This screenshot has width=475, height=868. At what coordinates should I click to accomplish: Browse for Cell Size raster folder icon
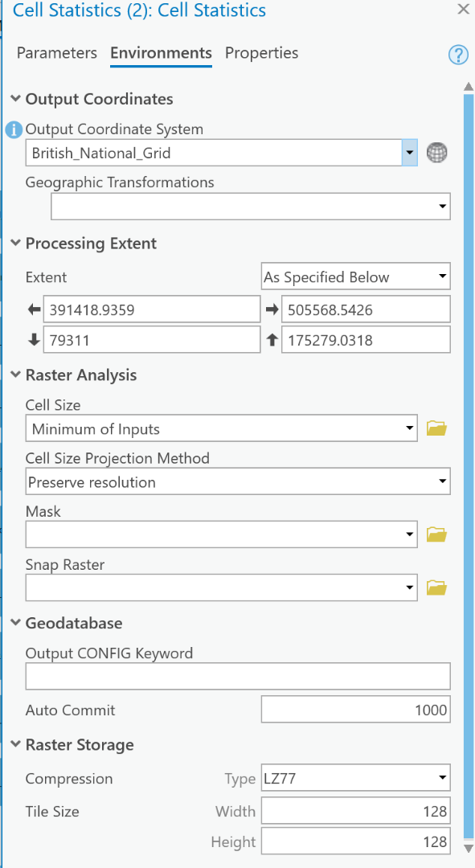click(x=436, y=428)
